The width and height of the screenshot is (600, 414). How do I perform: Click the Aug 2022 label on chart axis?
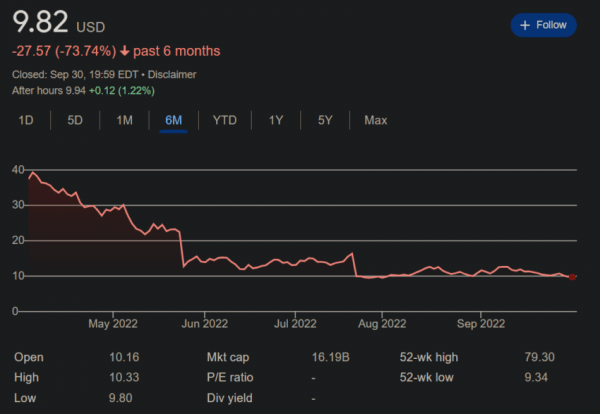[381, 323]
